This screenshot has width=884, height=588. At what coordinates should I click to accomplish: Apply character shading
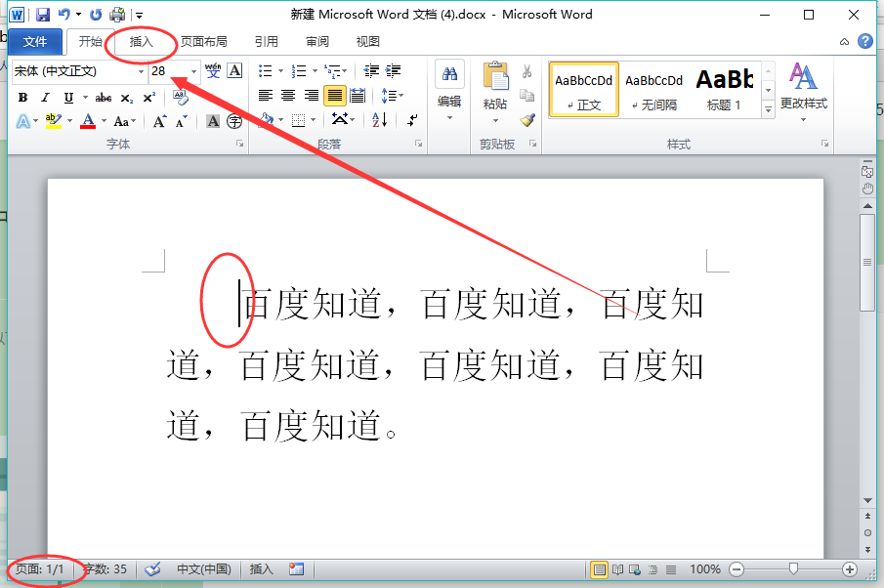(213, 121)
